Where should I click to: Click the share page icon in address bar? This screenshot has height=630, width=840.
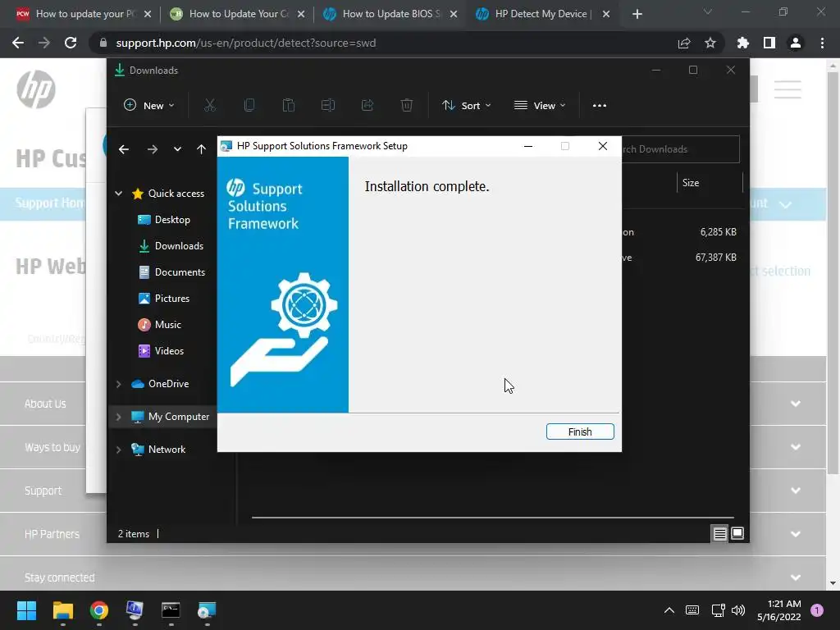pos(683,43)
